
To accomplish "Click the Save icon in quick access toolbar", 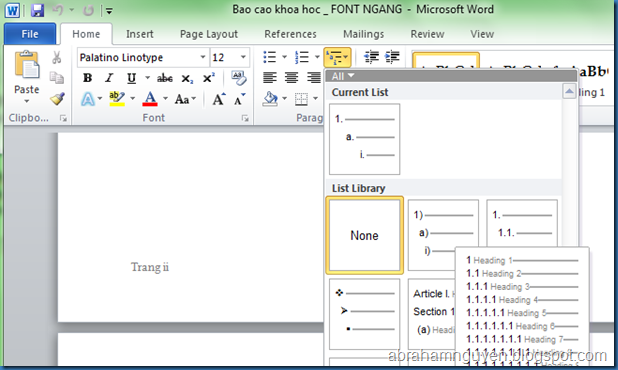I will click(x=37, y=10).
